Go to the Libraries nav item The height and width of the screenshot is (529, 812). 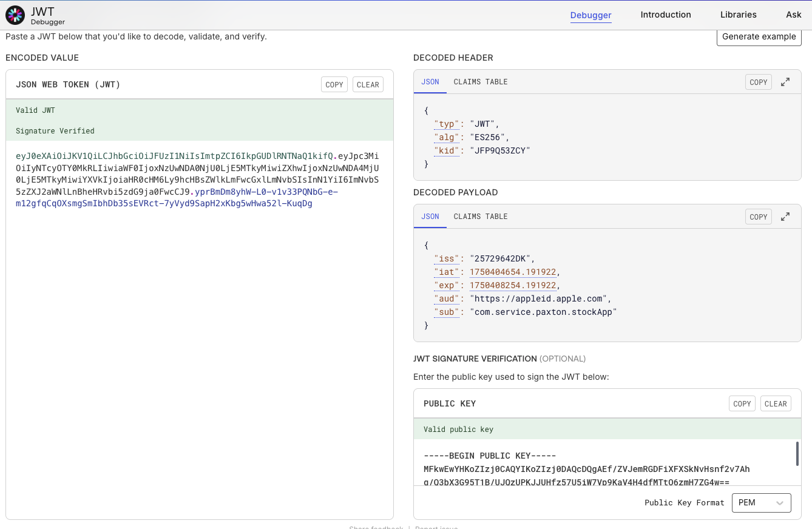(x=739, y=15)
